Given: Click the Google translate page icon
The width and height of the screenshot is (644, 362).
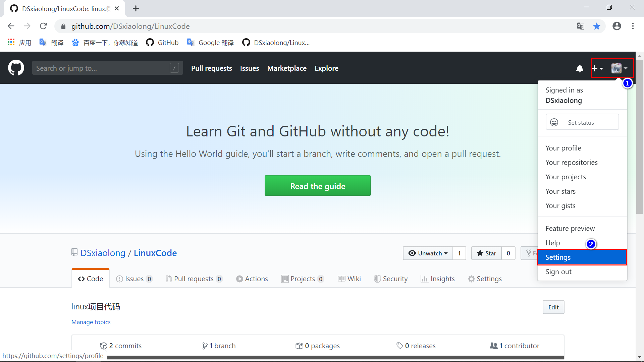Looking at the screenshot, I should 581,26.
